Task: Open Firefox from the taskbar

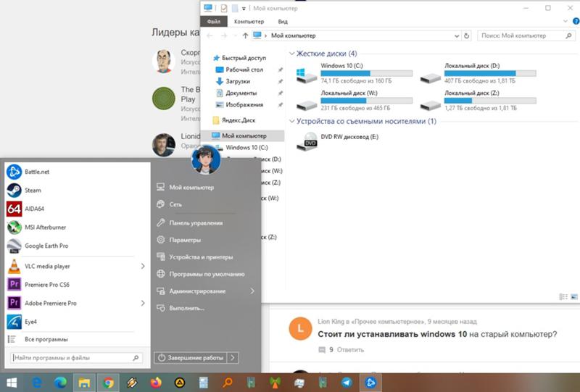Action: click(156, 383)
